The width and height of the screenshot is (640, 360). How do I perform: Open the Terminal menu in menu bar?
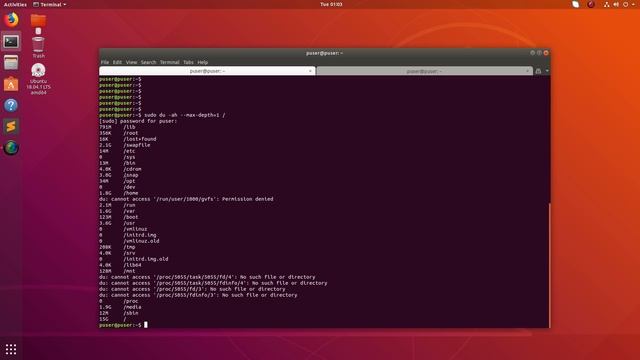coord(169,62)
